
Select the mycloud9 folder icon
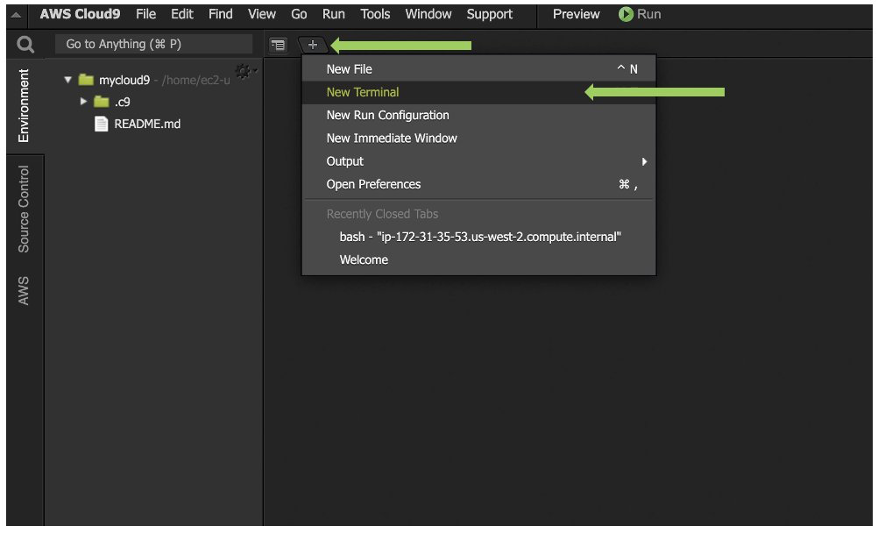coord(86,80)
